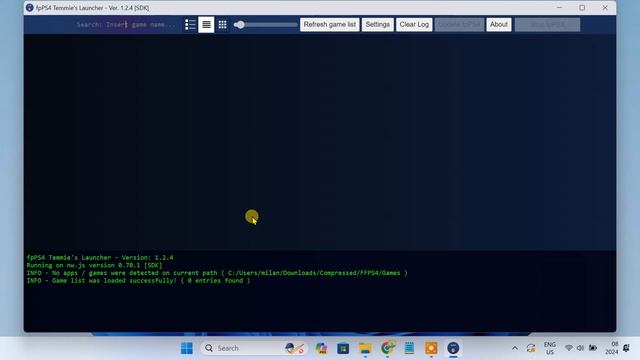Maximize the fpPS4 launcher window
This screenshot has height=360, width=640.
582,8
